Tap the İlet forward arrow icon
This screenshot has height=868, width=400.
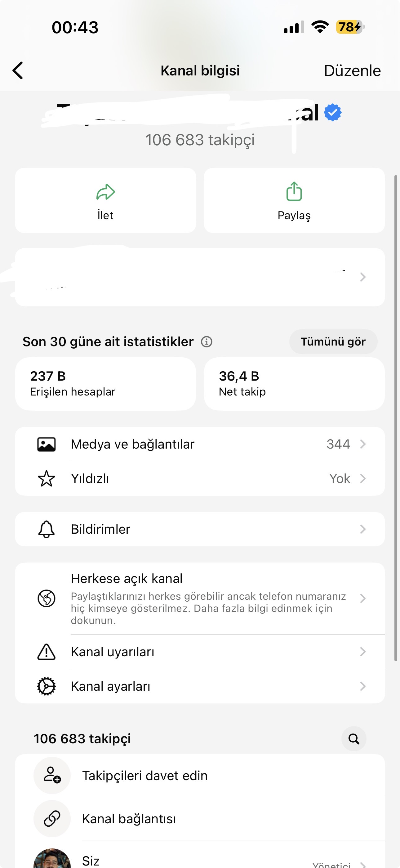tap(105, 192)
